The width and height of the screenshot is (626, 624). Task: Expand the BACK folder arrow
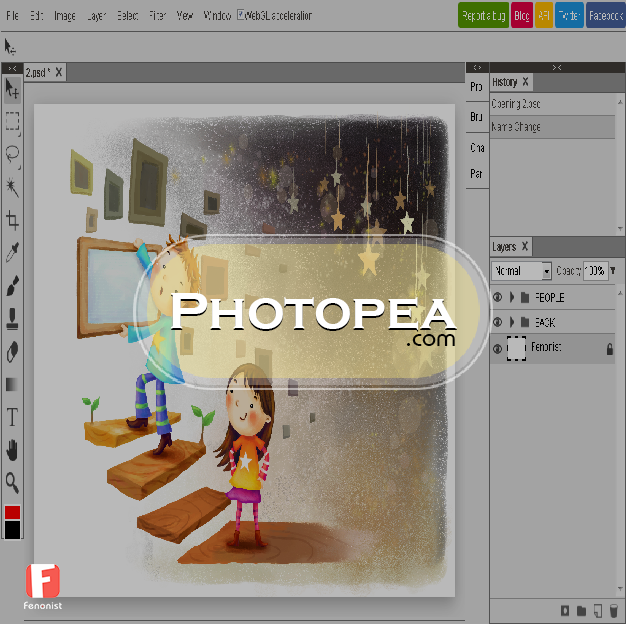point(512,322)
